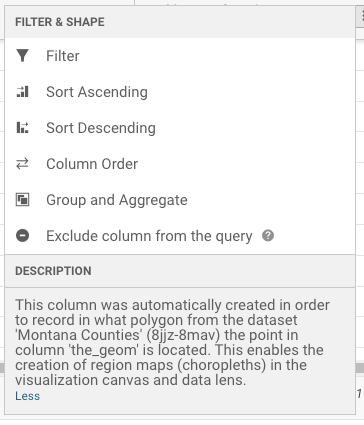Choose the Filter menu entry
The image size is (364, 425).
180,56
